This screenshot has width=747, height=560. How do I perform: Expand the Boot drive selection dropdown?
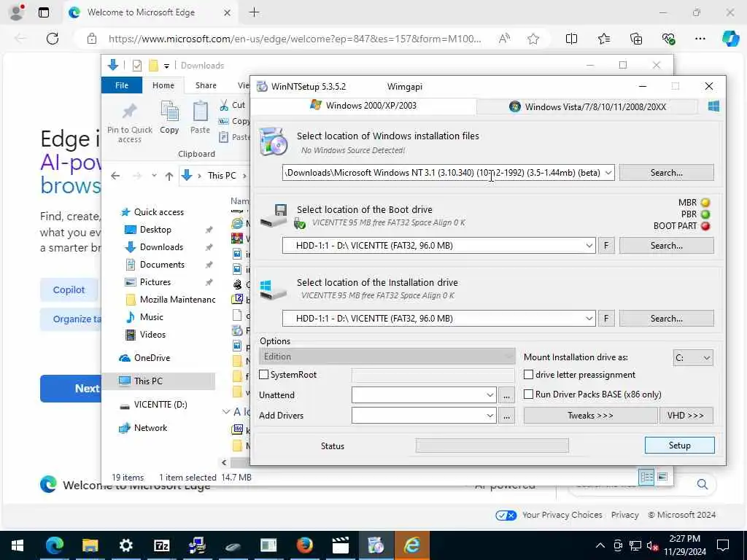tap(589, 246)
